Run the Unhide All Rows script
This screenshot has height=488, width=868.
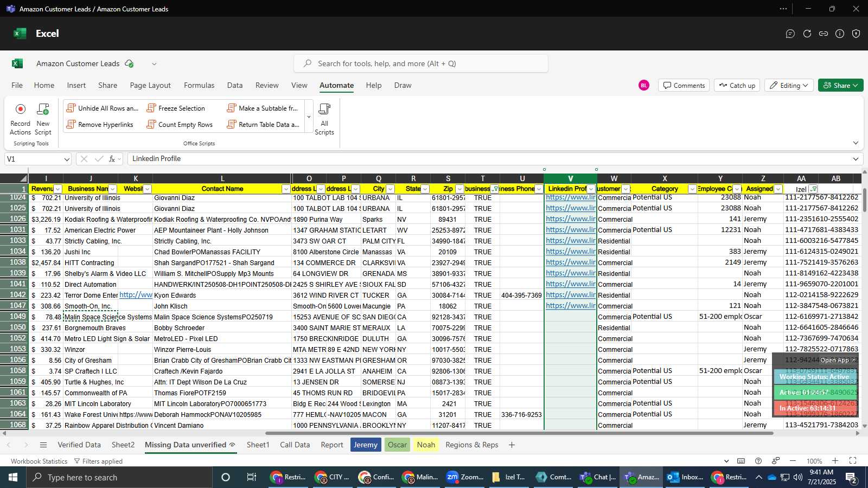click(102, 108)
